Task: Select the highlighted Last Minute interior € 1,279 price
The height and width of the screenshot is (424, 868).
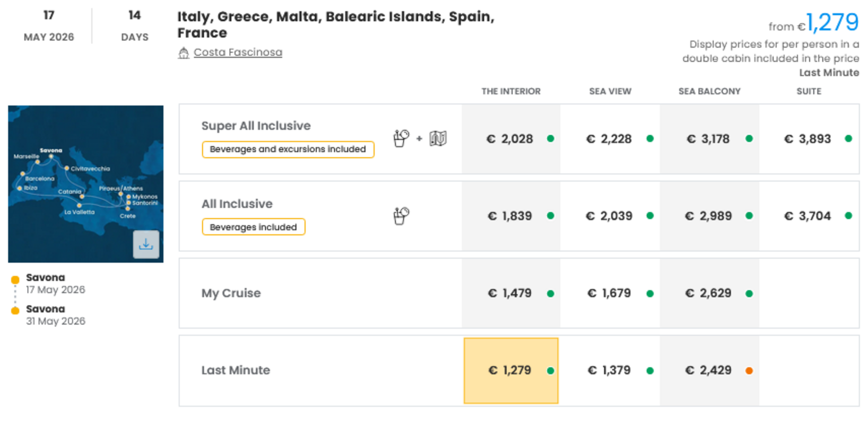Action: 510,370
